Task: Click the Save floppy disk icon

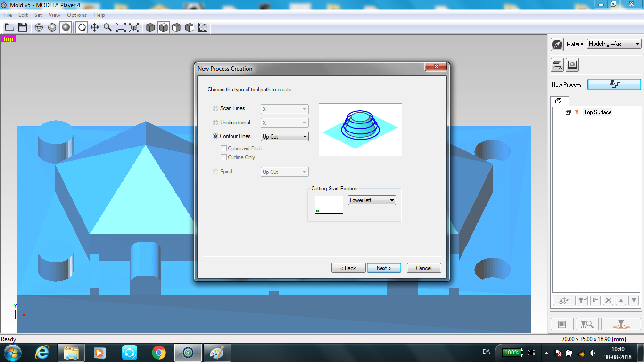Action: click(x=23, y=27)
